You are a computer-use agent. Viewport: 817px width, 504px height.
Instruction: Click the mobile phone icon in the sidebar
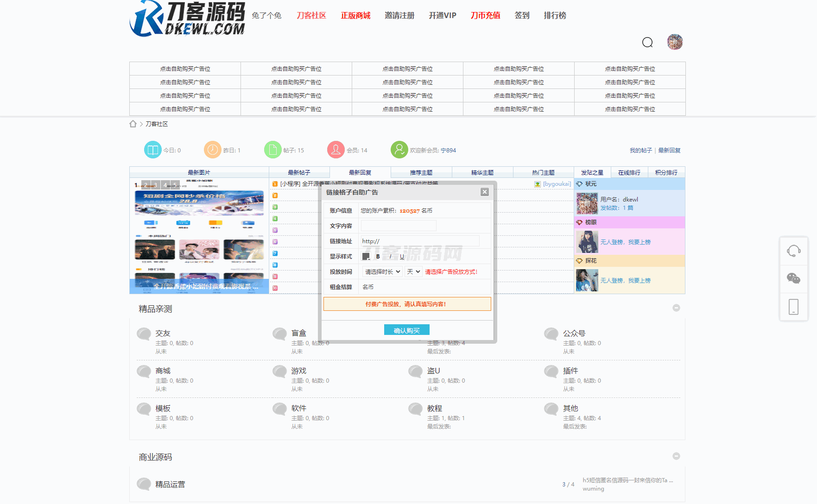(x=793, y=307)
